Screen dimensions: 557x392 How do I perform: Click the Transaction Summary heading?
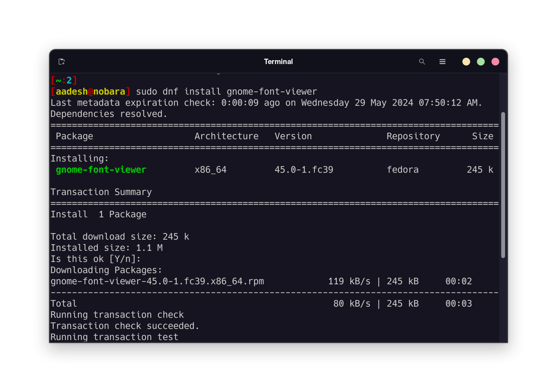coord(101,192)
